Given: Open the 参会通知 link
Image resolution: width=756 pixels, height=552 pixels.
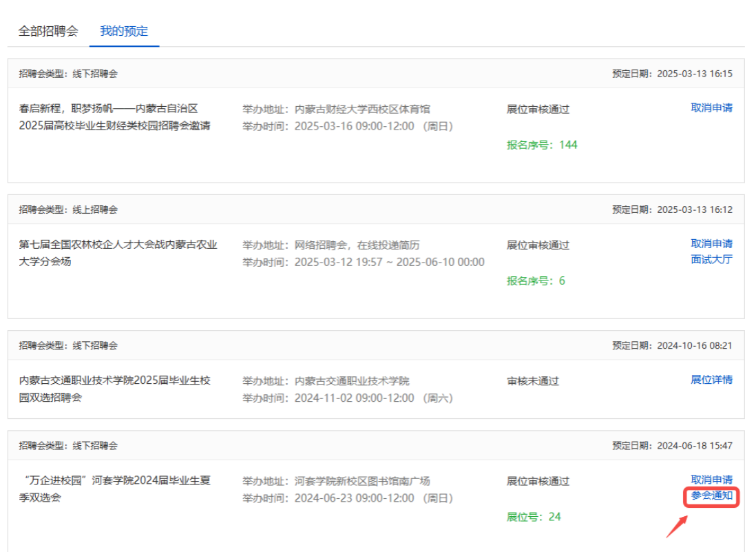Looking at the screenshot, I should click(x=711, y=496).
